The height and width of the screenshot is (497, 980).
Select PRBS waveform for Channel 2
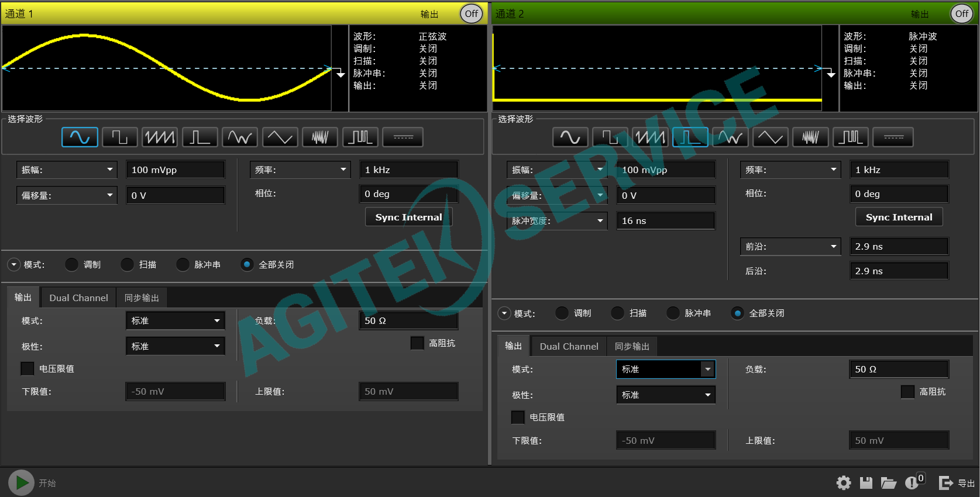(851, 137)
